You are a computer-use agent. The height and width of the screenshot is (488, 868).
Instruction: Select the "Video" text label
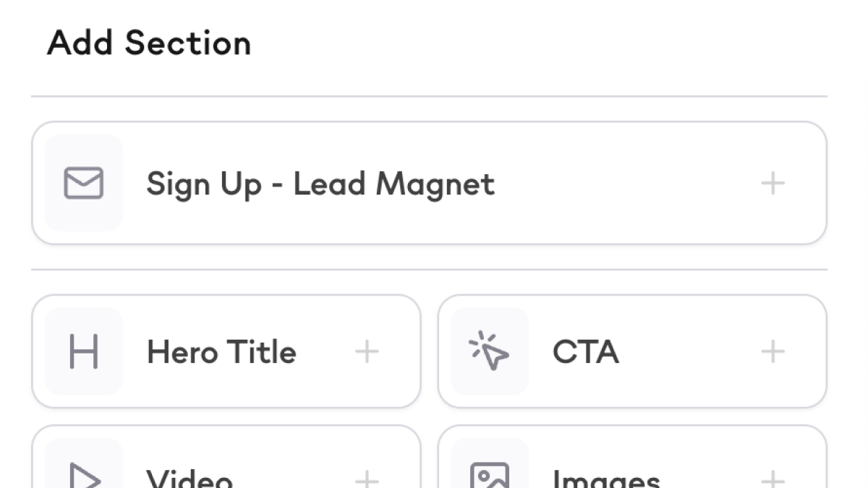tap(190, 479)
